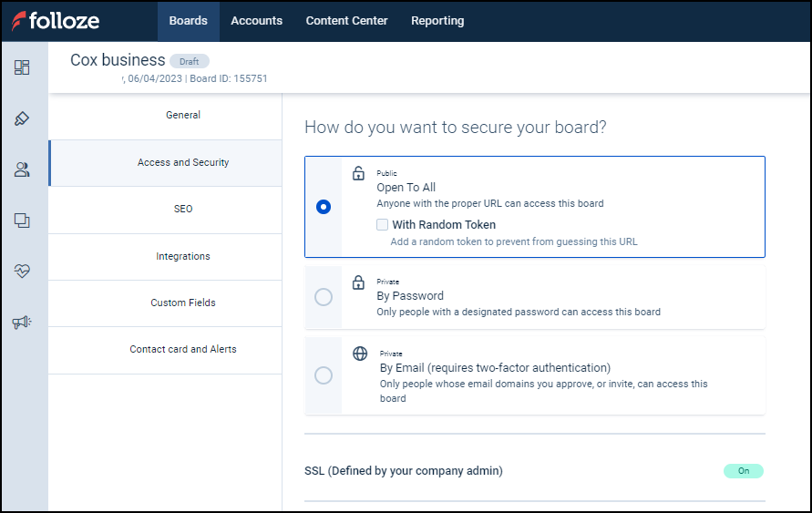This screenshot has width=812, height=513.
Task: Enable the With Random Token checkbox
Action: tap(382, 225)
